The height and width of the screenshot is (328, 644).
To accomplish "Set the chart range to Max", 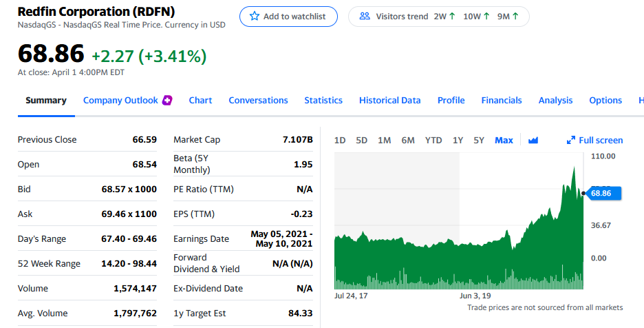I will pos(504,140).
